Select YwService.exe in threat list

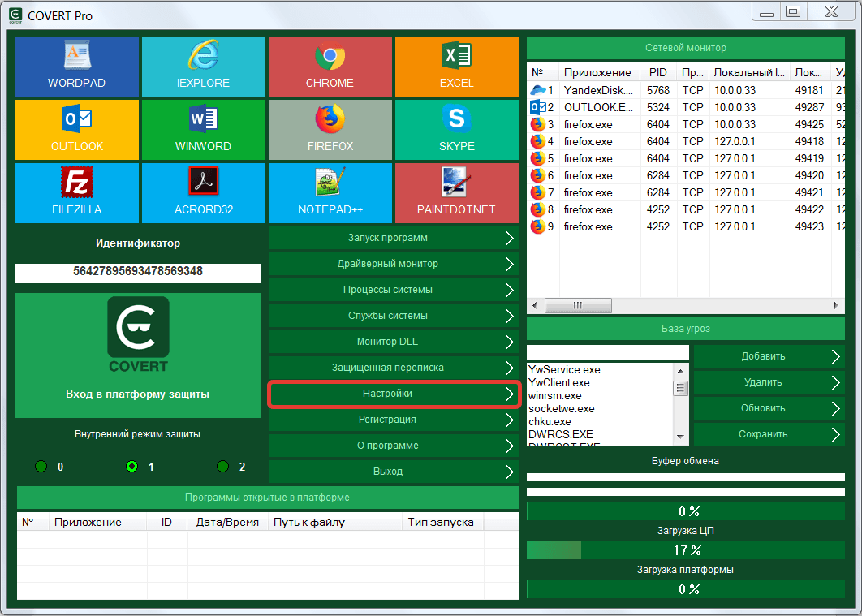tap(564, 370)
